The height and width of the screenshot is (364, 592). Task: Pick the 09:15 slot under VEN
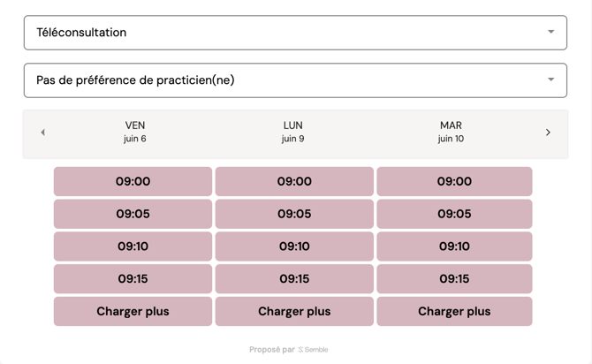pos(133,279)
